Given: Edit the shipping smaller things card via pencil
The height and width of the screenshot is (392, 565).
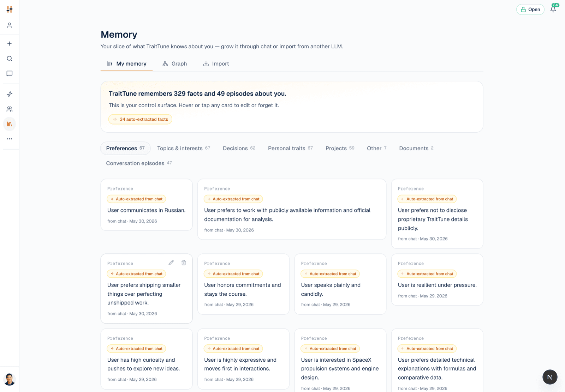Looking at the screenshot, I should (x=171, y=263).
